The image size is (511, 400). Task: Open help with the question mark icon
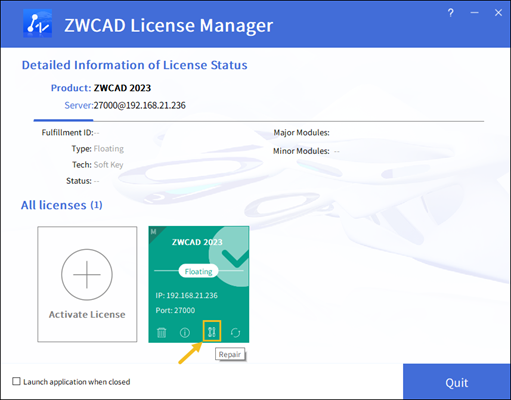(450, 13)
